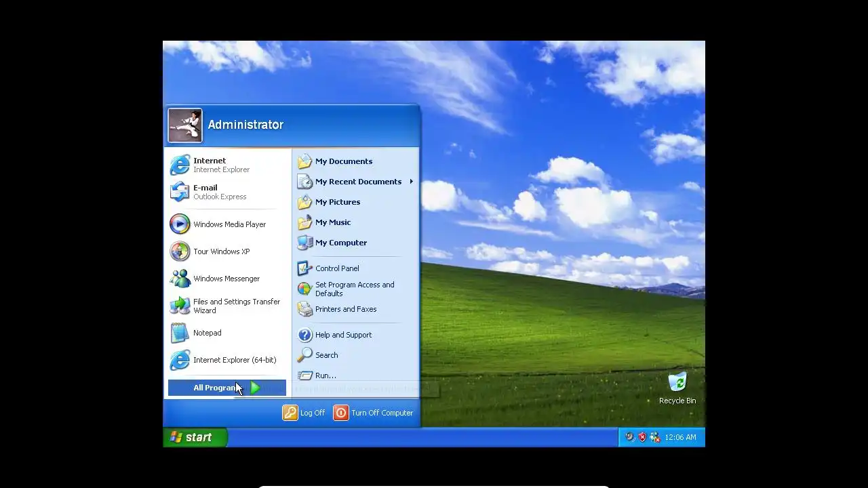This screenshot has width=868, height=488.
Task: Open the Tour Windows XP icon
Action: (180, 251)
